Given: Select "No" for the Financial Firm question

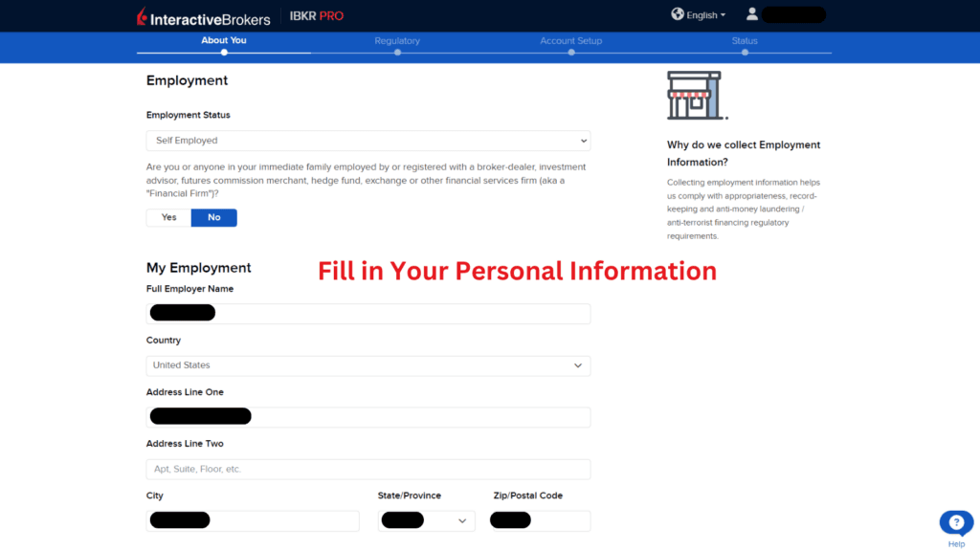Looking at the screenshot, I should [213, 217].
